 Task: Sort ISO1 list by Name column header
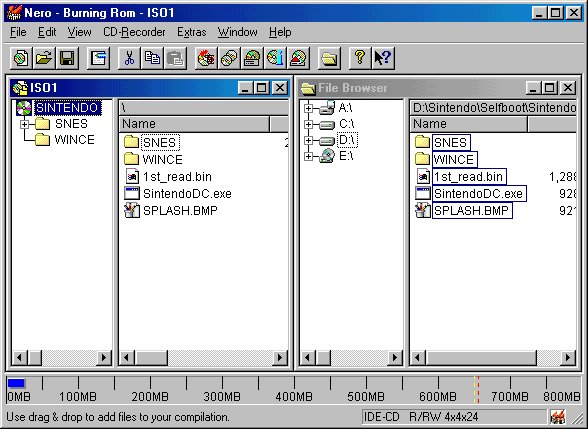point(194,124)
